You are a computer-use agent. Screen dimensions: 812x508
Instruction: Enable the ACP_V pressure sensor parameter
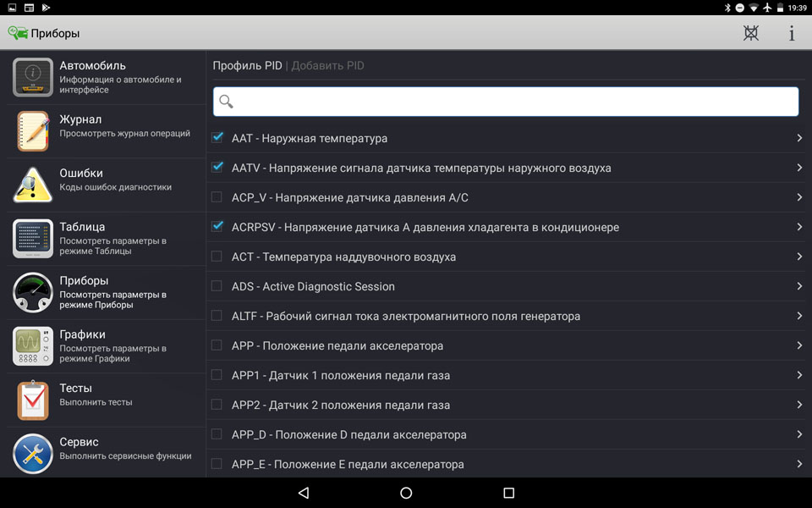click(x=217, y=196)
